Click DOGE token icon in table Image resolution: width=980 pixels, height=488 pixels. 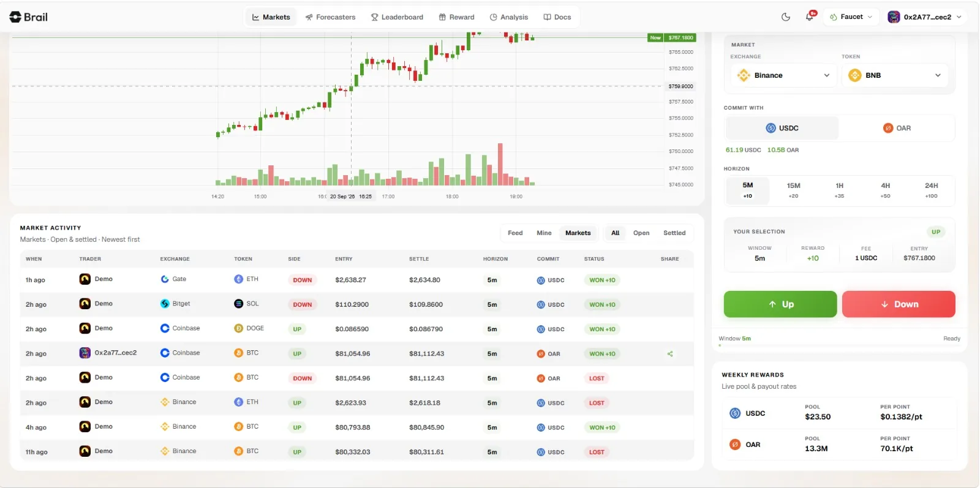coord(239,329)
